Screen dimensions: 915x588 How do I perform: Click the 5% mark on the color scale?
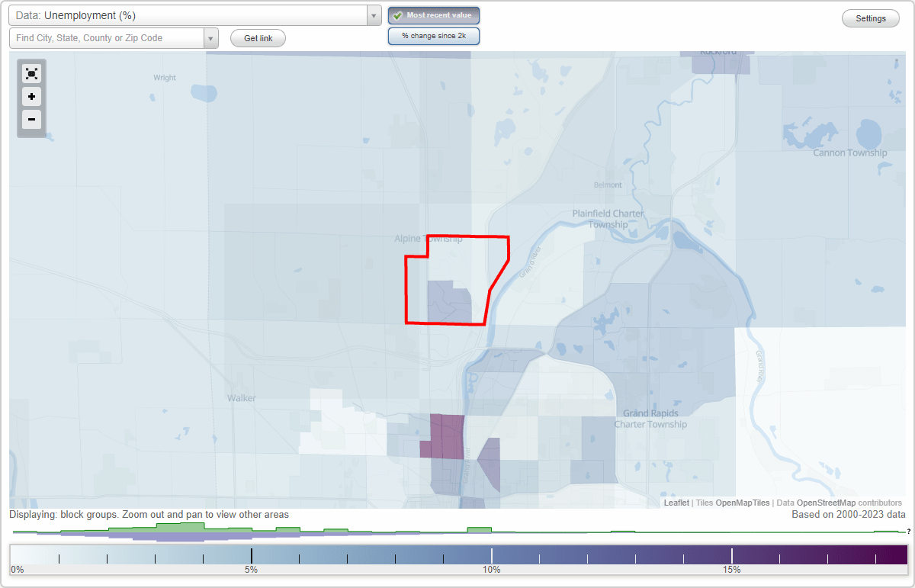tap(252, 556)
